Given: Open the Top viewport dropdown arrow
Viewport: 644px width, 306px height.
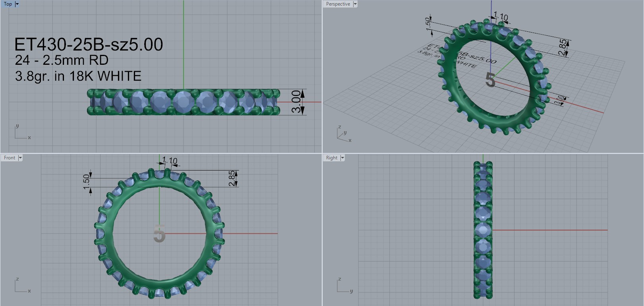Looking at the screenshot, I should 17,4.
